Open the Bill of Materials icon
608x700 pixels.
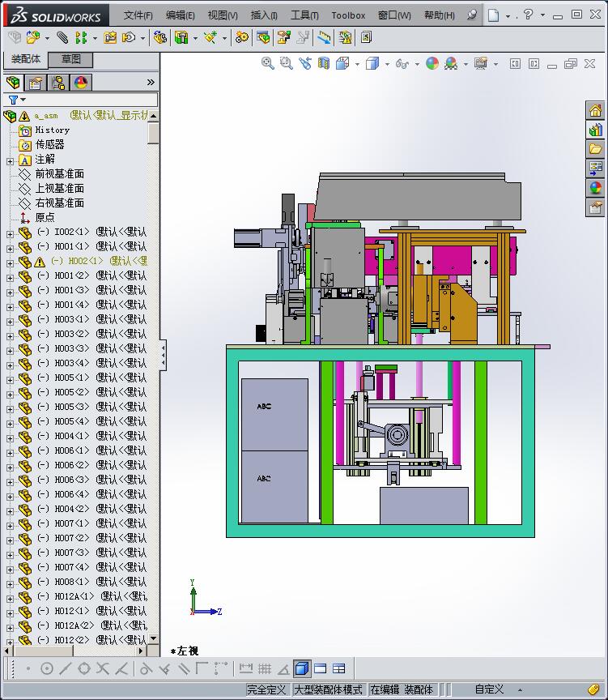point(263,37)
